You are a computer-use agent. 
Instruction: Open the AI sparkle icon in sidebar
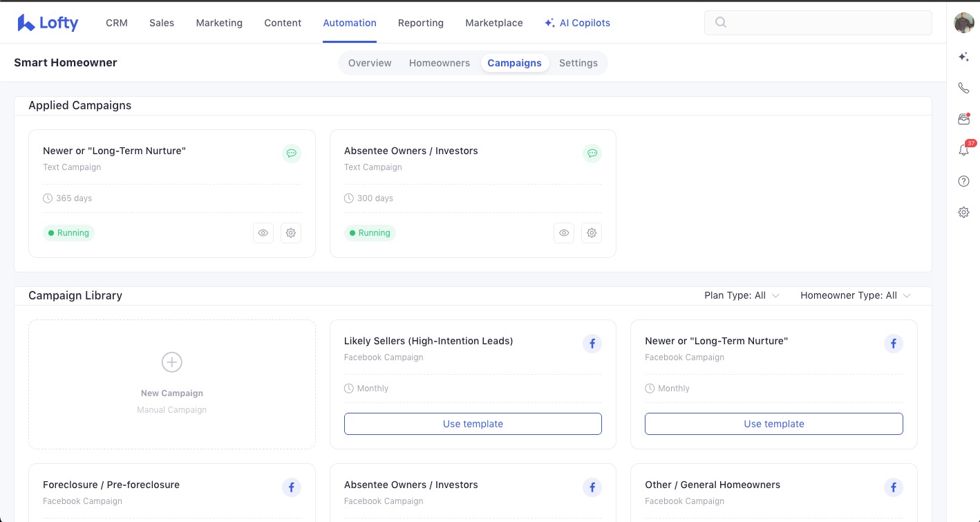[963, 57]
